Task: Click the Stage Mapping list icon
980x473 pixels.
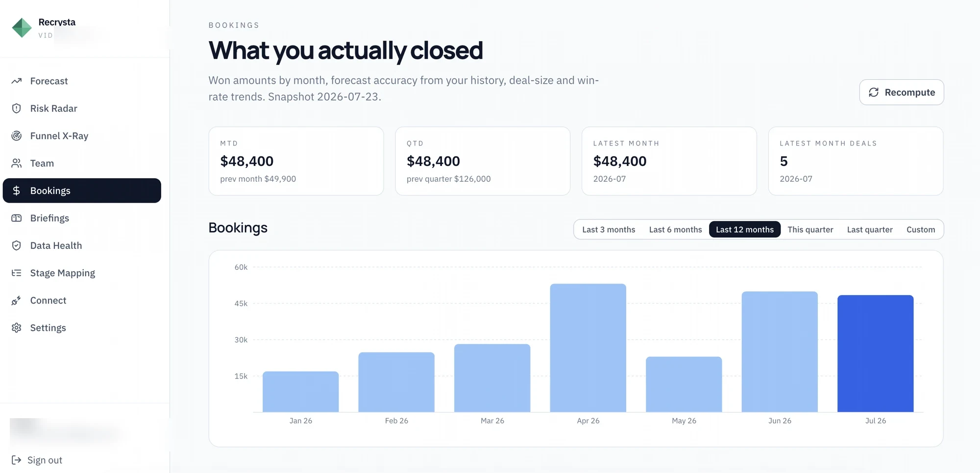Action: [17, 273]
